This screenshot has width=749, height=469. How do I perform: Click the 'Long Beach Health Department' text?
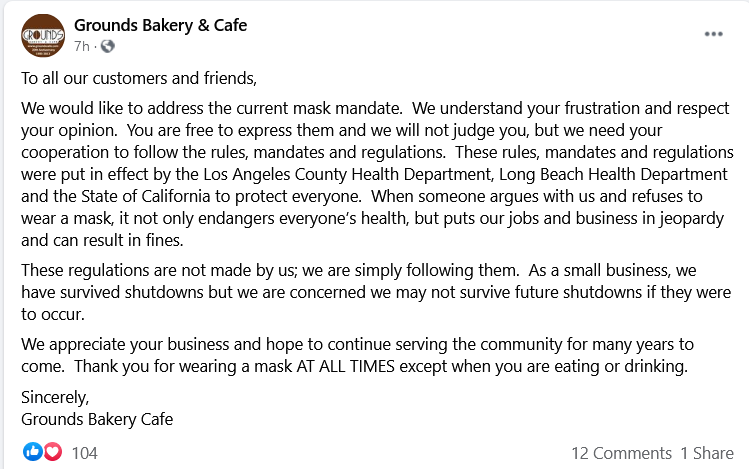coord(613,175)
